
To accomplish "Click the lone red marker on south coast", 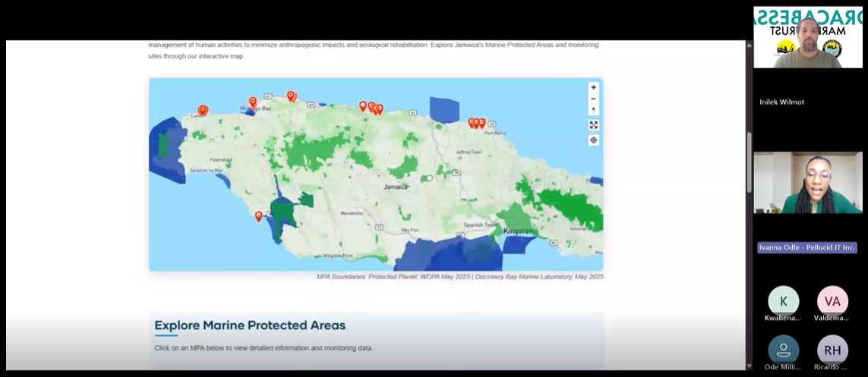I will (258, 216).
